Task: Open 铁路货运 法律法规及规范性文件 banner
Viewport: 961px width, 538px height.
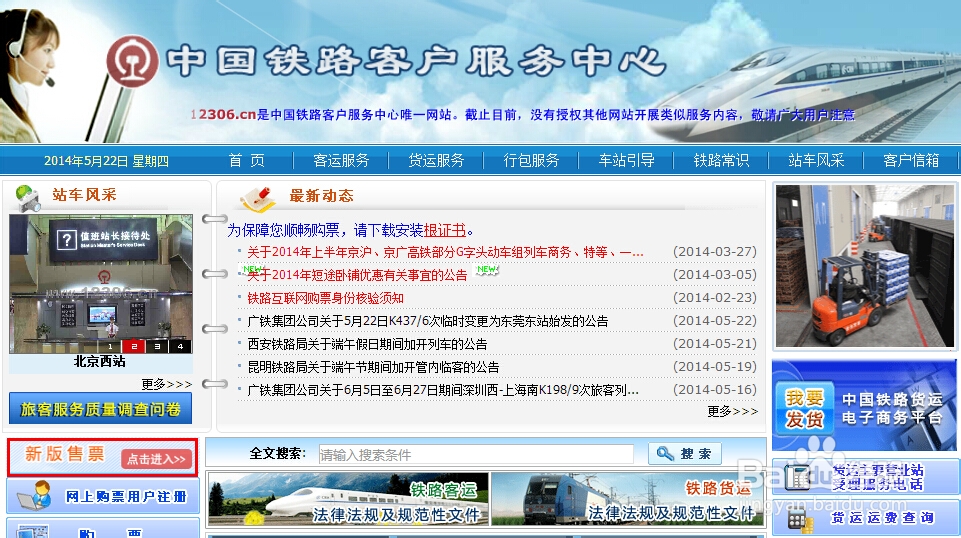Action: coord(628,499)
